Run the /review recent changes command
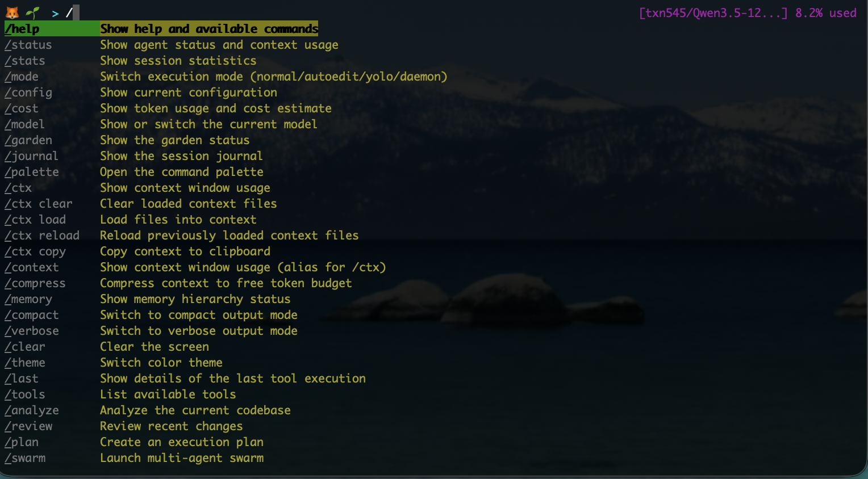868x479 pixels. tap(28, 426)
